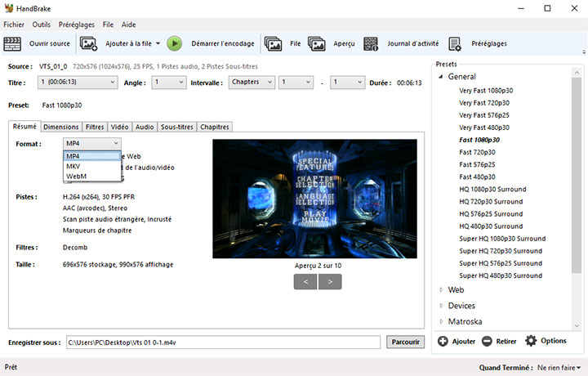The width and height of the screenshot is (588, 376).
Task: Click the Format combo box showing MP4
Action: point(91,143)
